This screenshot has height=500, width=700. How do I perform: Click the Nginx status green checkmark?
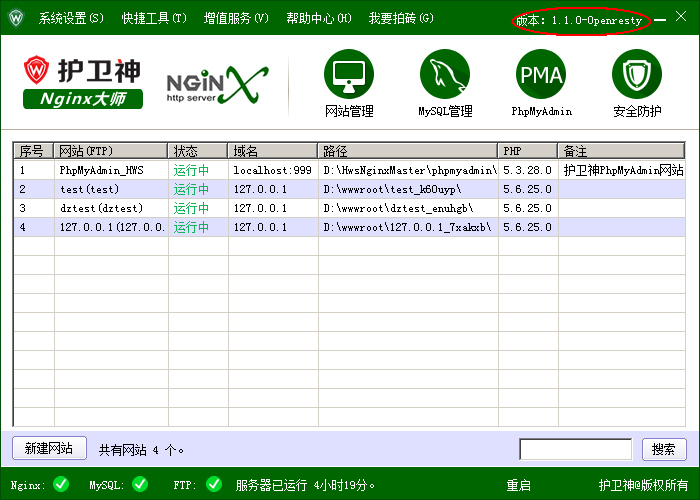coord(61,484)
